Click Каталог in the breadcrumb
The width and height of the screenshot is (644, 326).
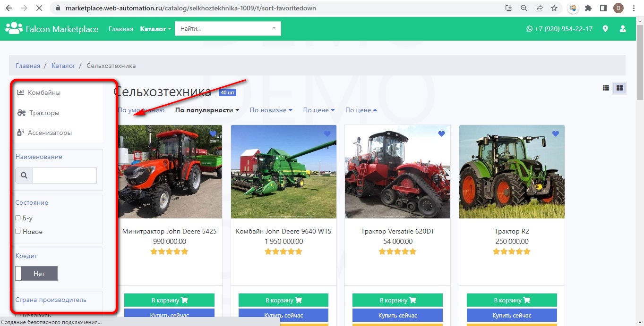(x=64, y=66)
